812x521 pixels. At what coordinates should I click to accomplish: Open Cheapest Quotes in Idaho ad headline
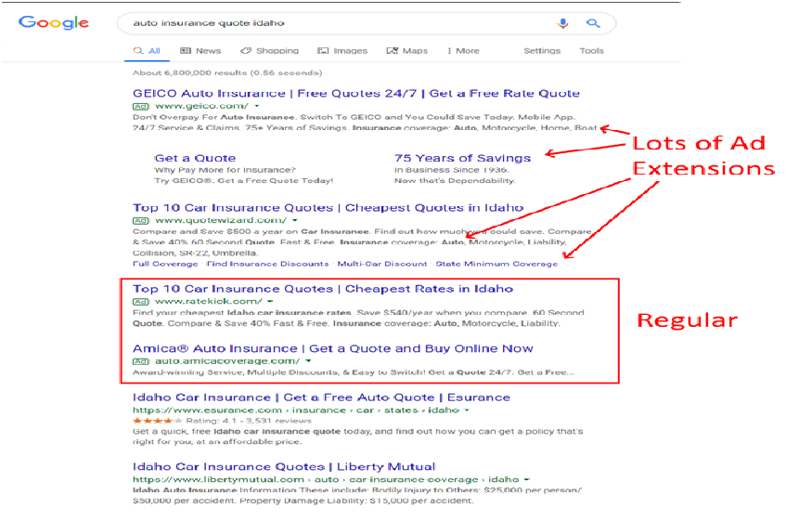coord(328,208)
